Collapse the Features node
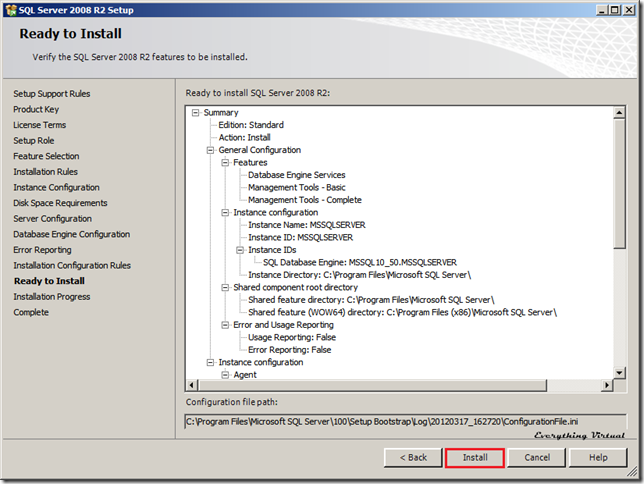This screenshot has height=484, width=644. click(225, 163)
